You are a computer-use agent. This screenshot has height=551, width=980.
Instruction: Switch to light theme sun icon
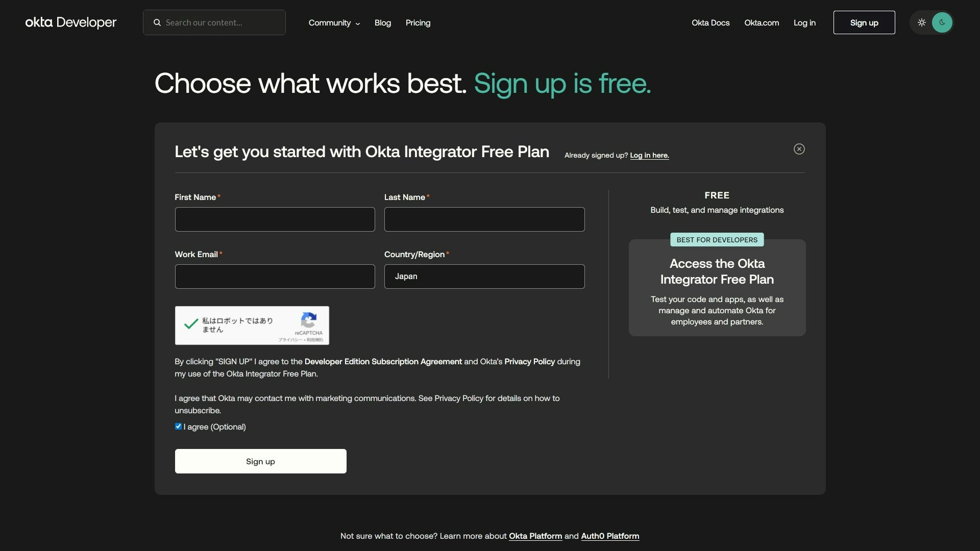point(921,22)
